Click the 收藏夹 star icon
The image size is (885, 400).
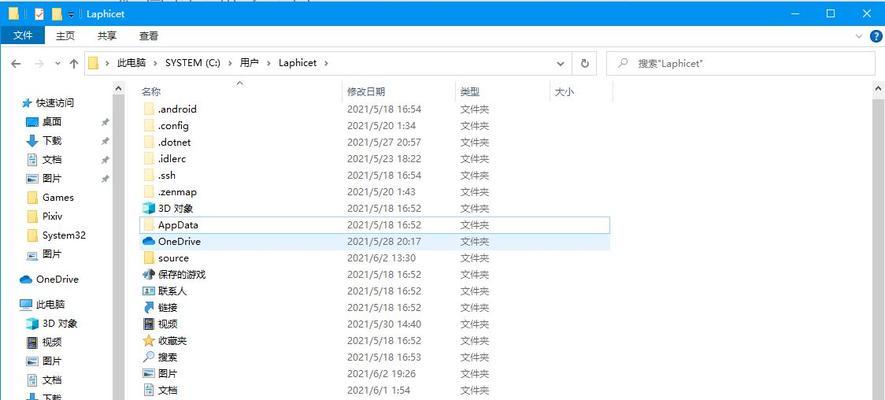[148, 341]
